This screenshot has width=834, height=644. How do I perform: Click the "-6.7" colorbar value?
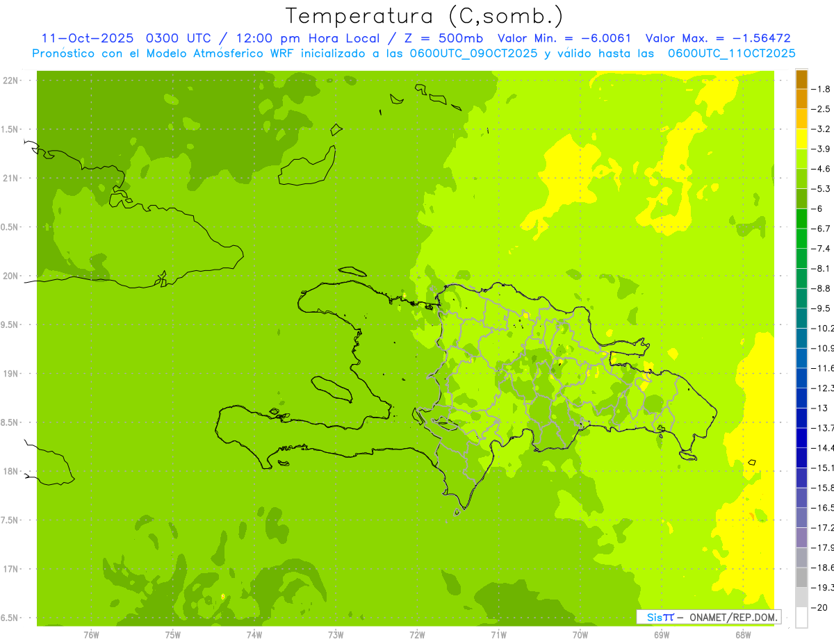[x=820, y=229]
